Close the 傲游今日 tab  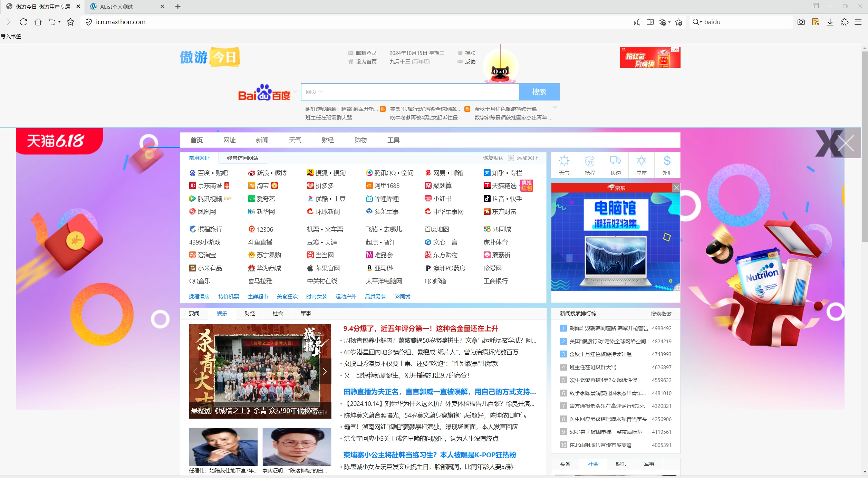(78, 6)
